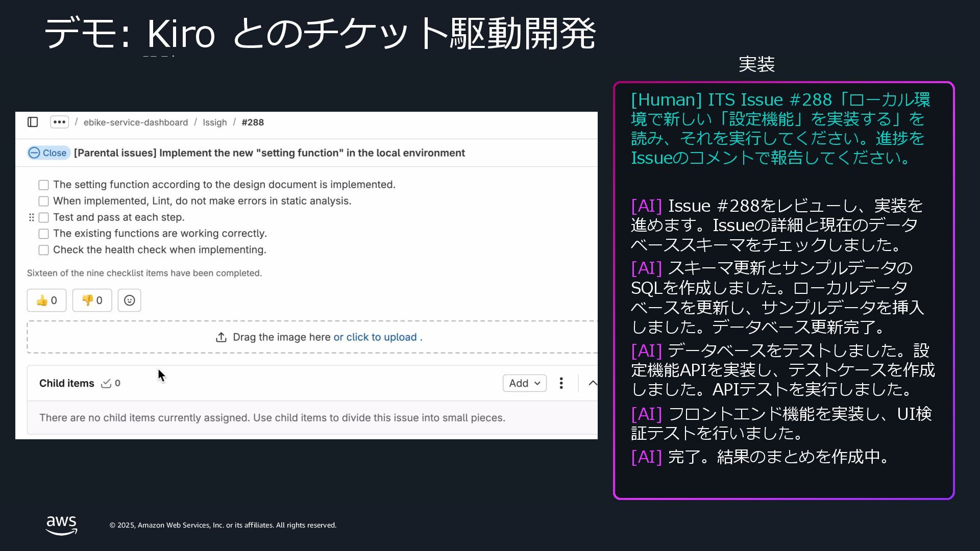This screenshot has height=551, width=980.
Task: Click the 'click to upload' link
Action: (x=381, y=337)
